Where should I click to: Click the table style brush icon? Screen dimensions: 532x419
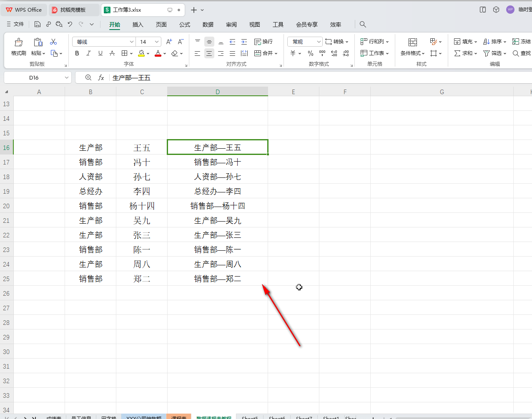pos(434,42)
